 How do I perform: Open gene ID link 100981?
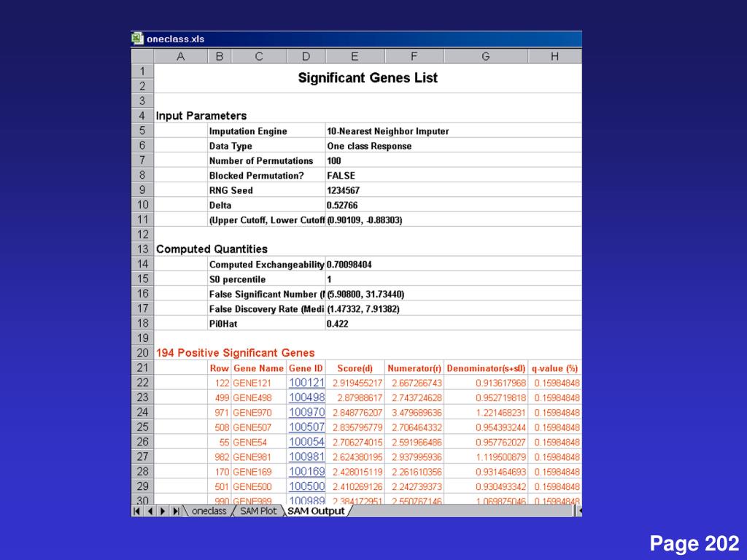(307, 456)
